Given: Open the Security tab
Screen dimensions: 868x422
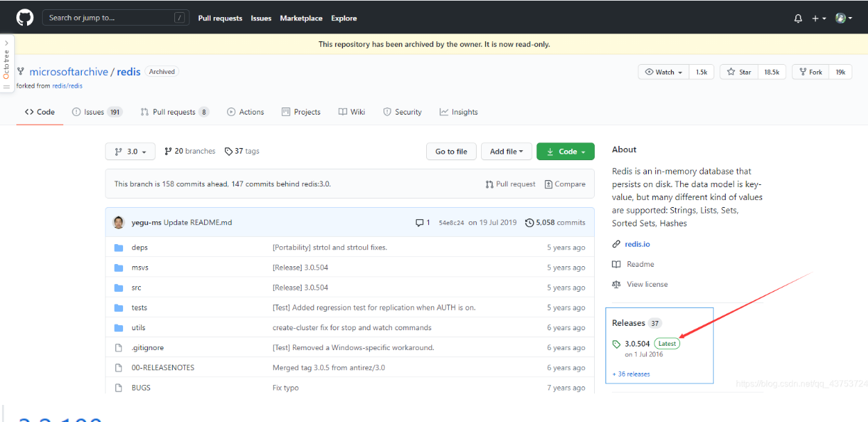Looking at the screenshot, I should [x=402, y=112].
